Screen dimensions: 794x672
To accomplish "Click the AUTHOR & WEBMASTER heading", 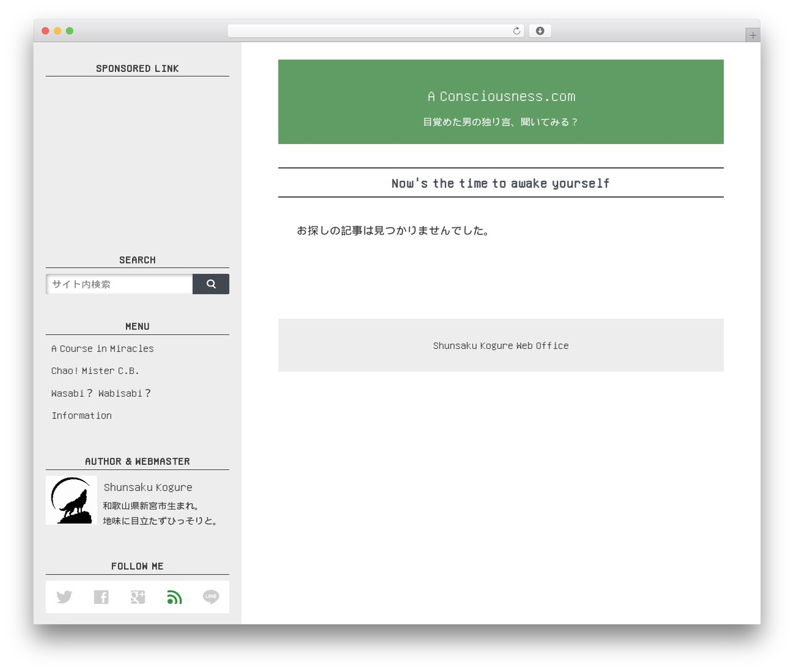I will tap(138, 461).
